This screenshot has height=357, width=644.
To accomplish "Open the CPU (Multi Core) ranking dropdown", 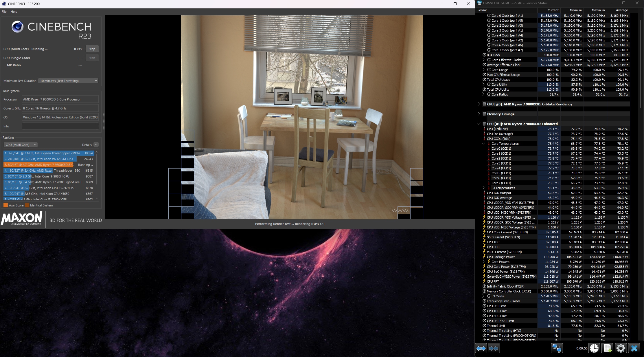I will tap(21, 145).
